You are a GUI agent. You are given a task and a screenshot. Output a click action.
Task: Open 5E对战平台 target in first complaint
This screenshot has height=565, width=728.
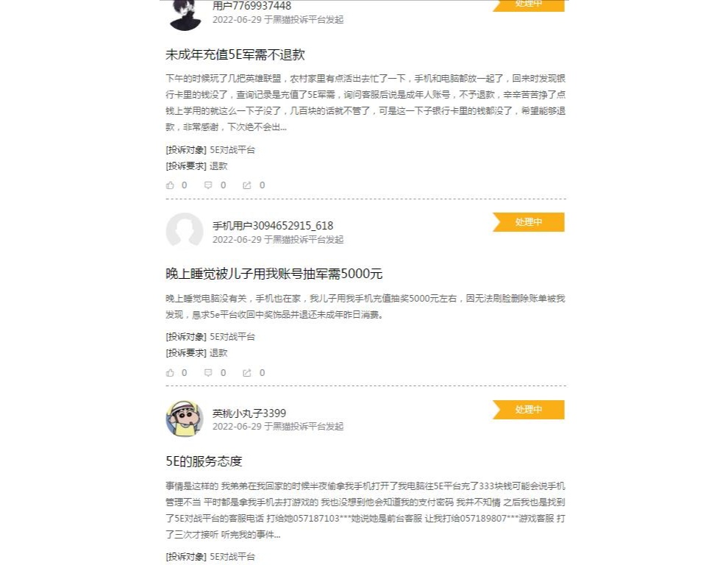point(232,150)
